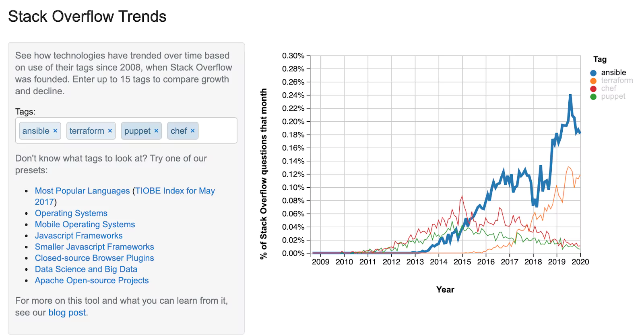Remove the puppet tag with its x

pos(156,131)
